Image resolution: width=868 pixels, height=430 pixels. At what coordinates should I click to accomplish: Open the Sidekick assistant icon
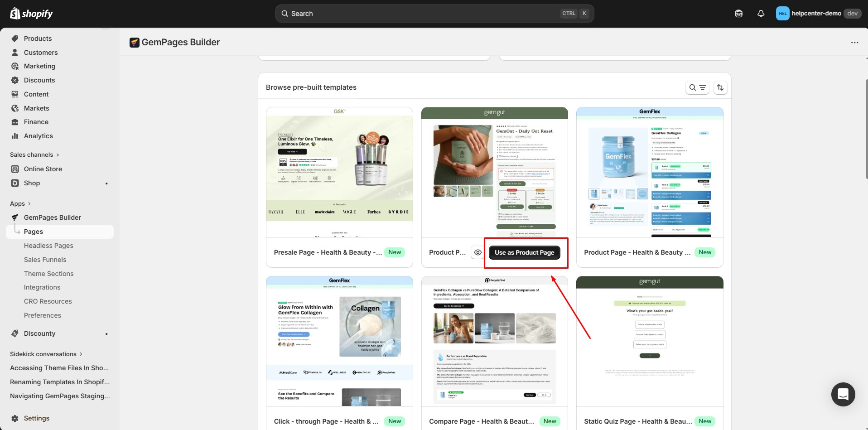[738, 13]
